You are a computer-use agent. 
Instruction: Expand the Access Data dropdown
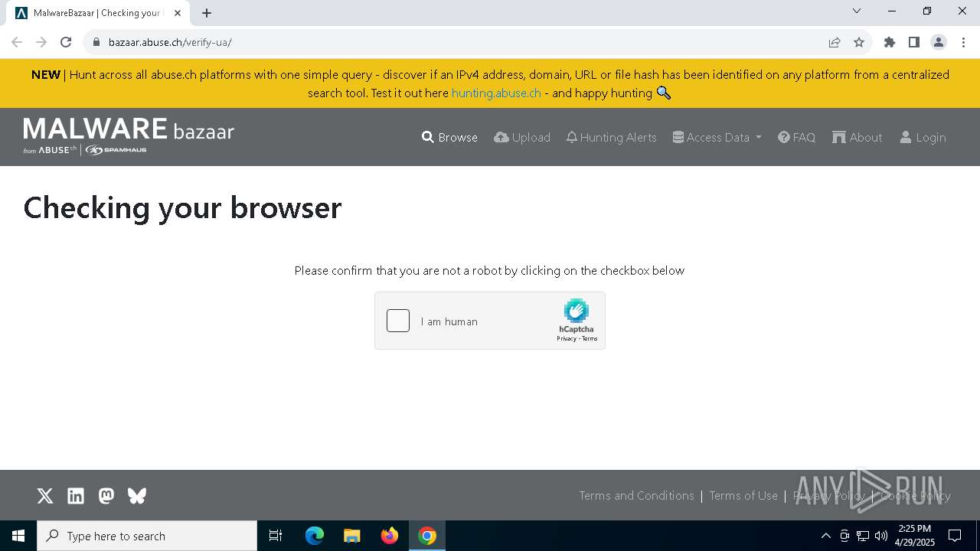coord(717,137)
